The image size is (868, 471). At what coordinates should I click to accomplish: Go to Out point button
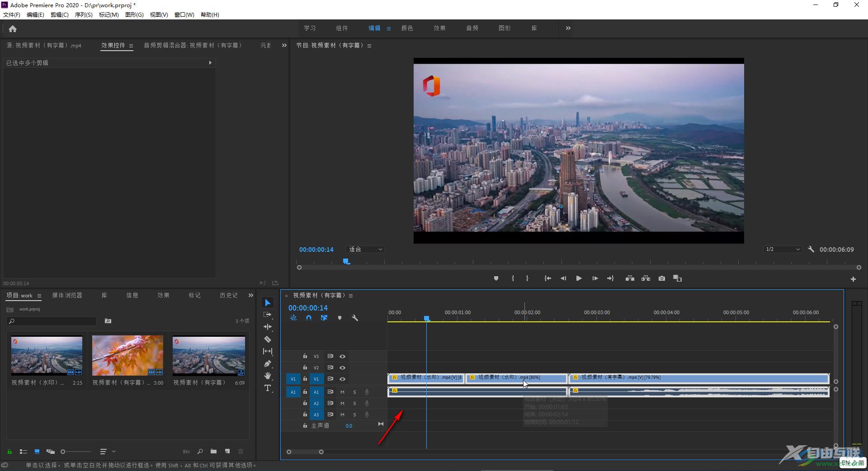(610, 278)
